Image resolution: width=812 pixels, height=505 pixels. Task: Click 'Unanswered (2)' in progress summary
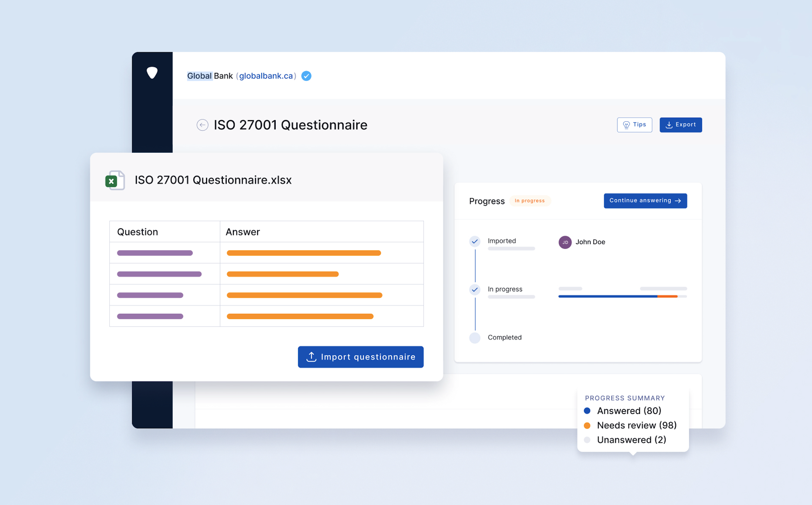point(632,440)
